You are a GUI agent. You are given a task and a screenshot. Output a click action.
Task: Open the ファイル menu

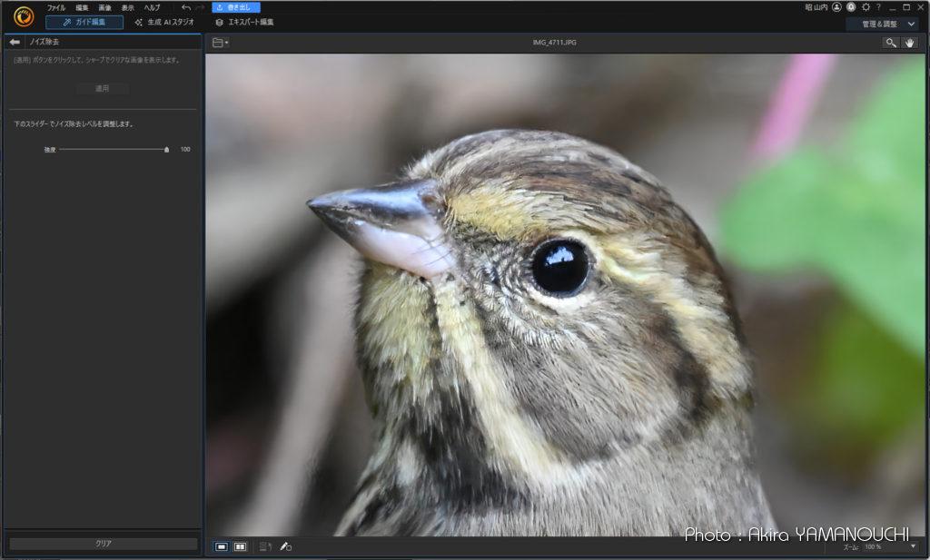(56, 7)
